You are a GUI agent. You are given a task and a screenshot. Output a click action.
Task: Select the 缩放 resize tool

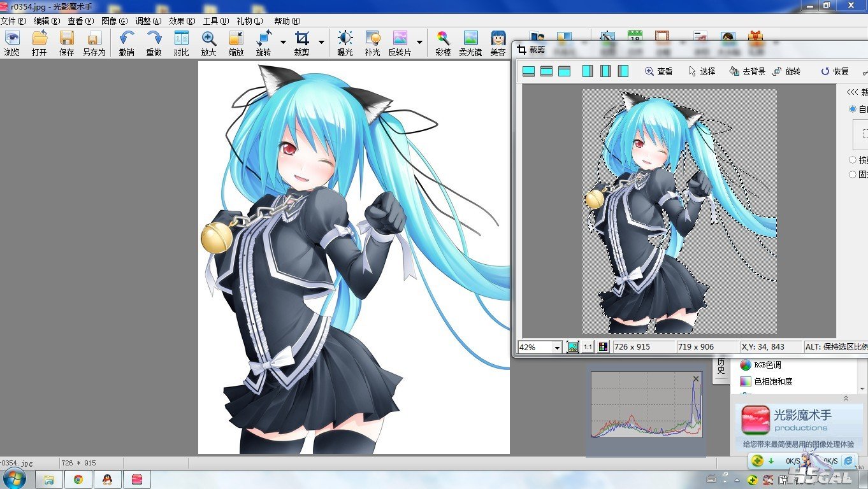coord(236,44)
